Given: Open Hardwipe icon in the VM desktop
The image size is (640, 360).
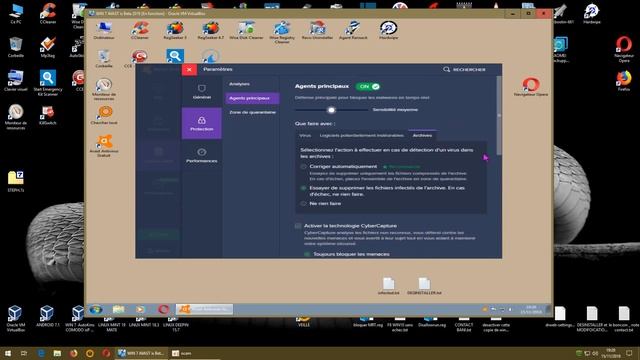Looking at the screenshot, I should point(389,31).
